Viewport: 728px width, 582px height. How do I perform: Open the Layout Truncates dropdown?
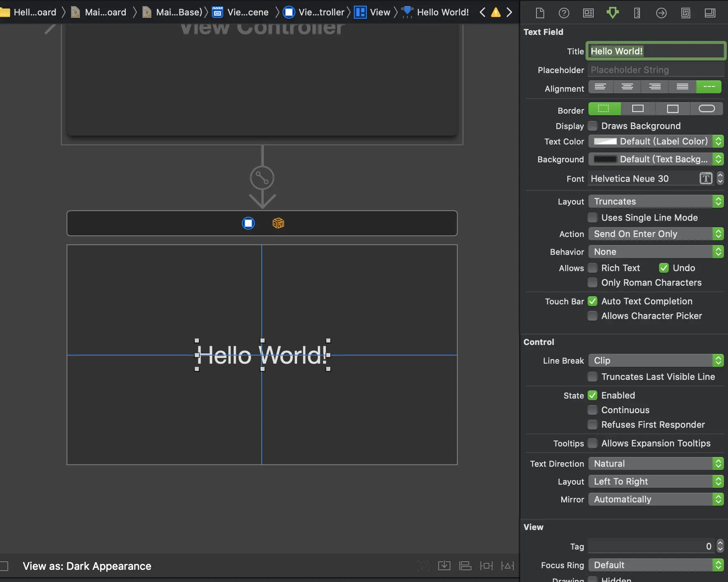pyautogui.click(x=656, y=201)
